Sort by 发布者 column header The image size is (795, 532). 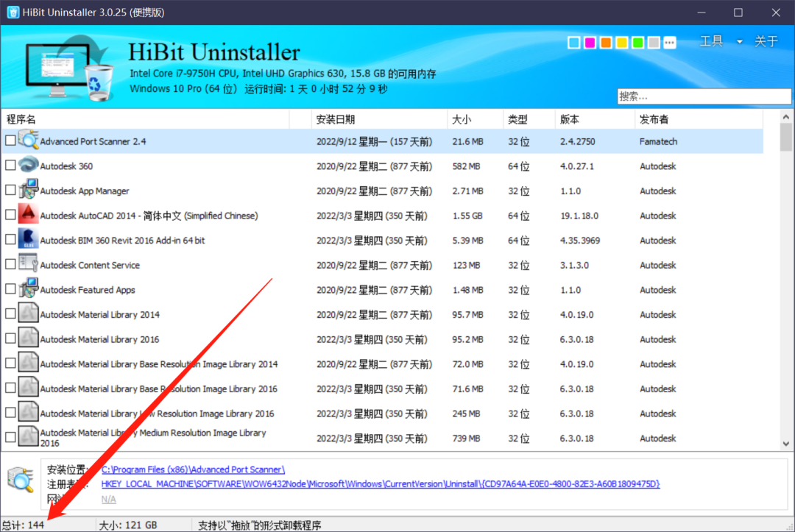pos(699,120)
